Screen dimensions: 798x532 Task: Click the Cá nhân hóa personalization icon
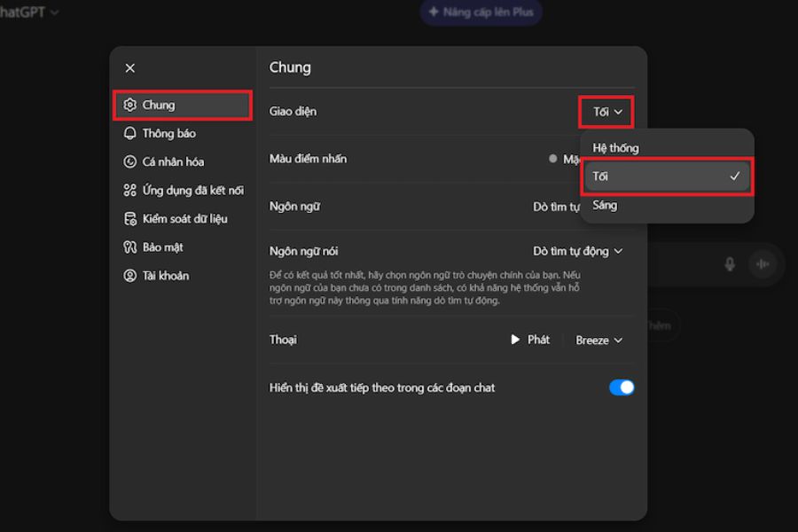pyautogui.click(x=130, y=161)
